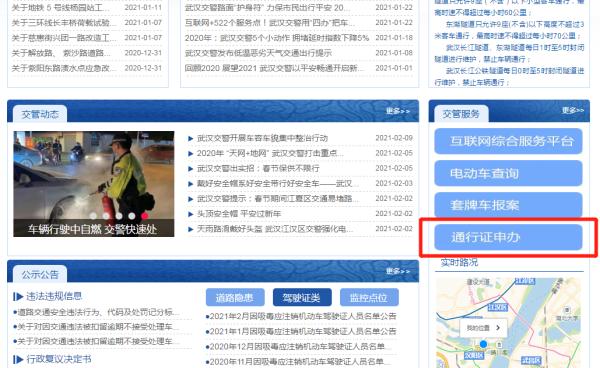The width and height of the screenshot is (600, 368).
Task: Select the 驾驶证类 tab
Action: click(302, 298)
